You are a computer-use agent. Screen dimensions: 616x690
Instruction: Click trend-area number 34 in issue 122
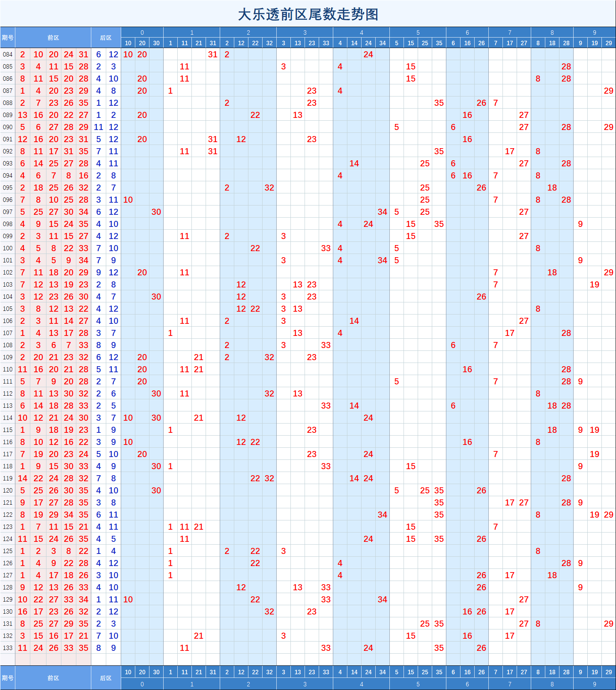(x=383, y=515)
